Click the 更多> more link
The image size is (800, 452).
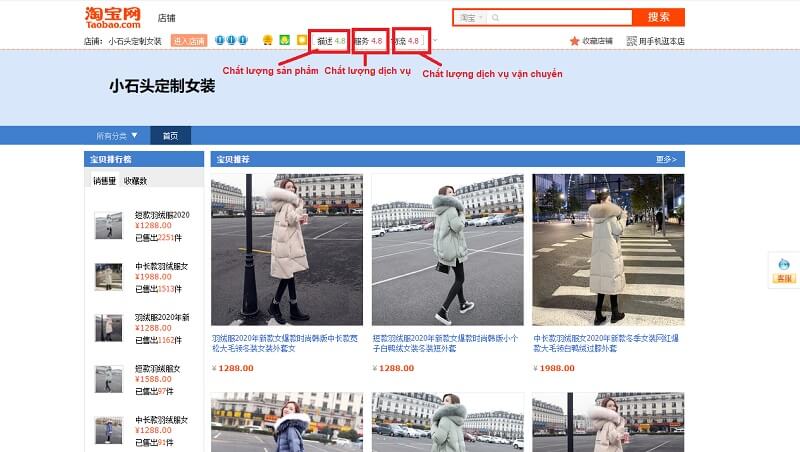point(666,159)
